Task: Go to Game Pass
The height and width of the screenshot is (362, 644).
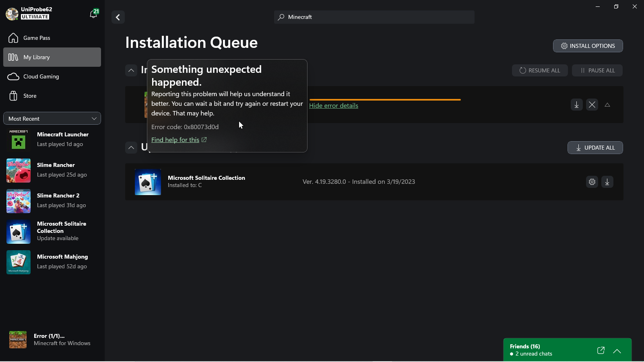Action: 36,38
